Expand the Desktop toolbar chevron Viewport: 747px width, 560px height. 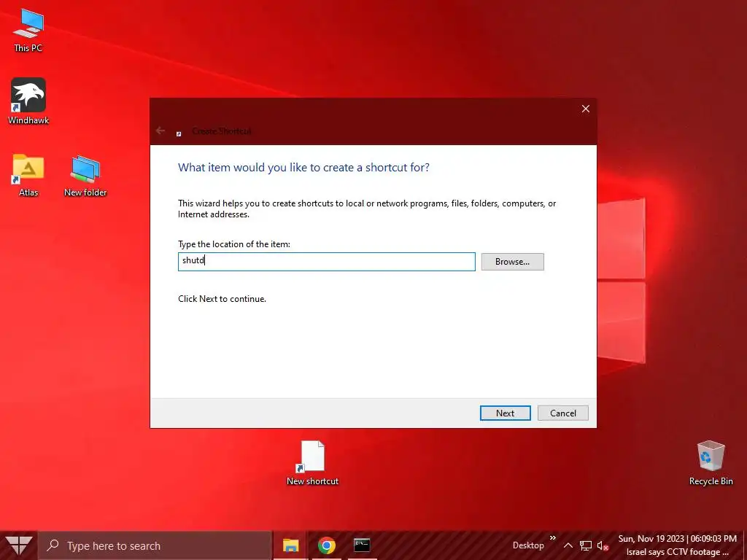pos(553,538)
